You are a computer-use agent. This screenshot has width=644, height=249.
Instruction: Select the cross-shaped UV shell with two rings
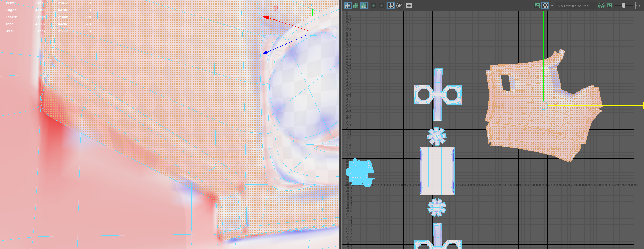(438, 95)
